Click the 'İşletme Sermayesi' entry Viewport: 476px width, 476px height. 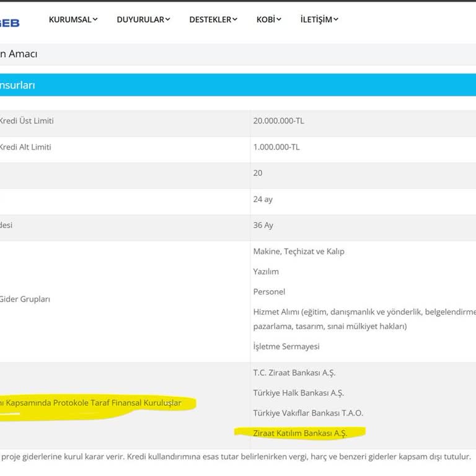point(286,346)
